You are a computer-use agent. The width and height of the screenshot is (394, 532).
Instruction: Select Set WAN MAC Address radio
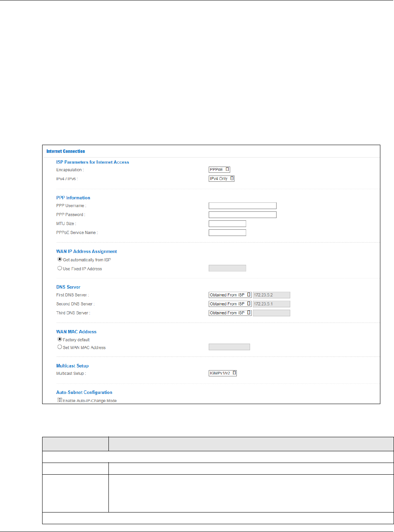[60, 347]
